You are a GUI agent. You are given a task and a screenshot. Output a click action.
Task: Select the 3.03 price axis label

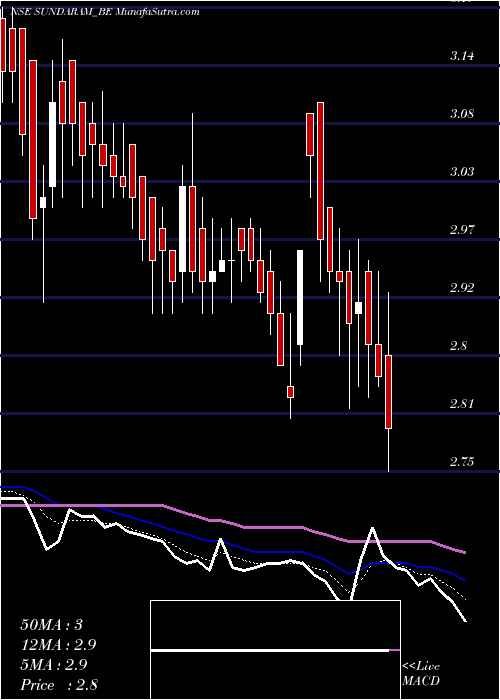point(462,172)
